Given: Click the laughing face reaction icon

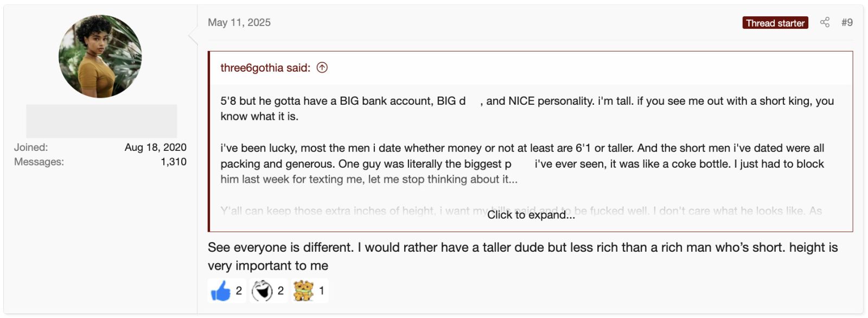Looking at the screenshot, I should click(262, 291).
